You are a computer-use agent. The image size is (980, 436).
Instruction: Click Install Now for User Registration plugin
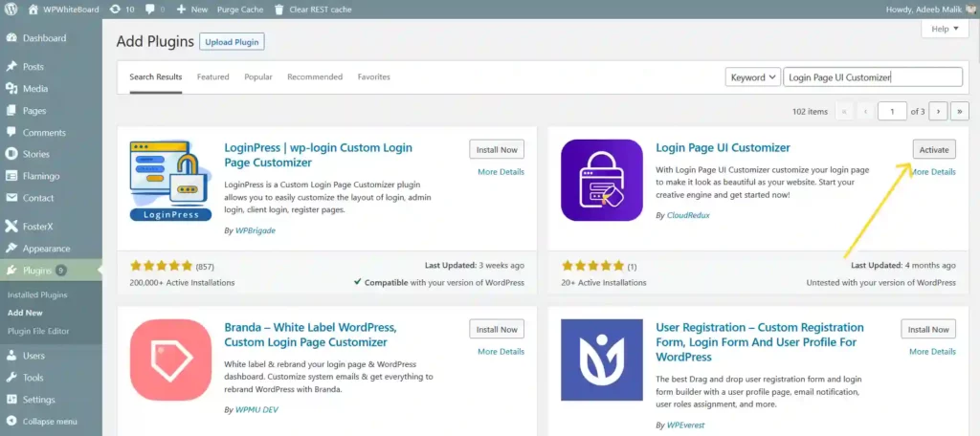coord(928,329)
